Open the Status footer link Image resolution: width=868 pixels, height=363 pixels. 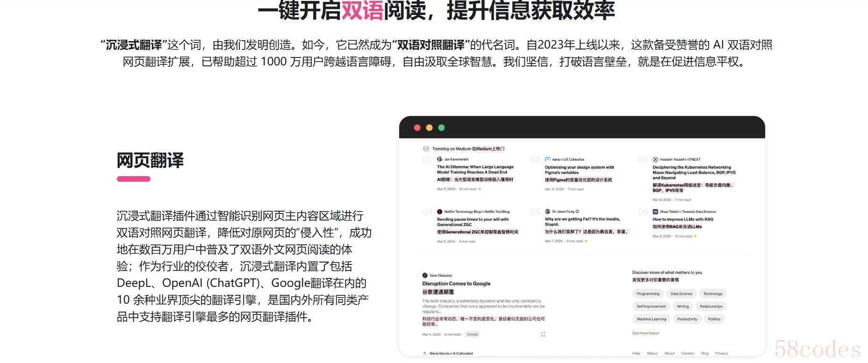652,353
